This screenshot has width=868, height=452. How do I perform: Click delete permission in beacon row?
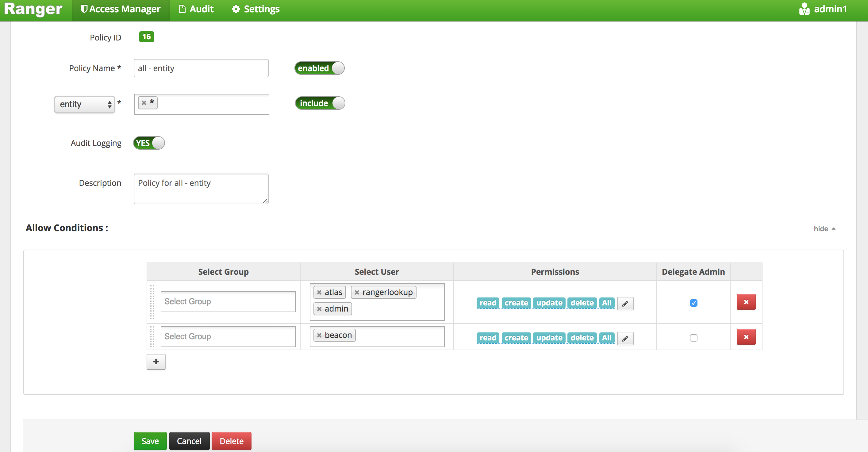pos(582,338)
